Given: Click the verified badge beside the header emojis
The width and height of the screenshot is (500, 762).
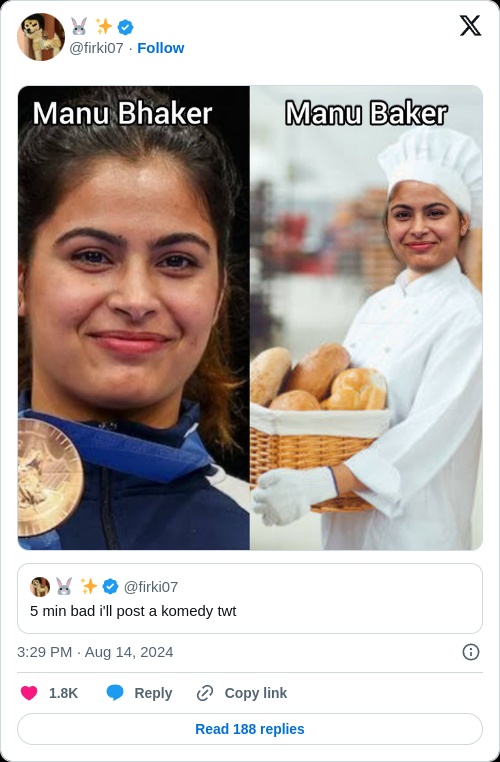Looking at the screenshot, I should [x=125, y=27].
